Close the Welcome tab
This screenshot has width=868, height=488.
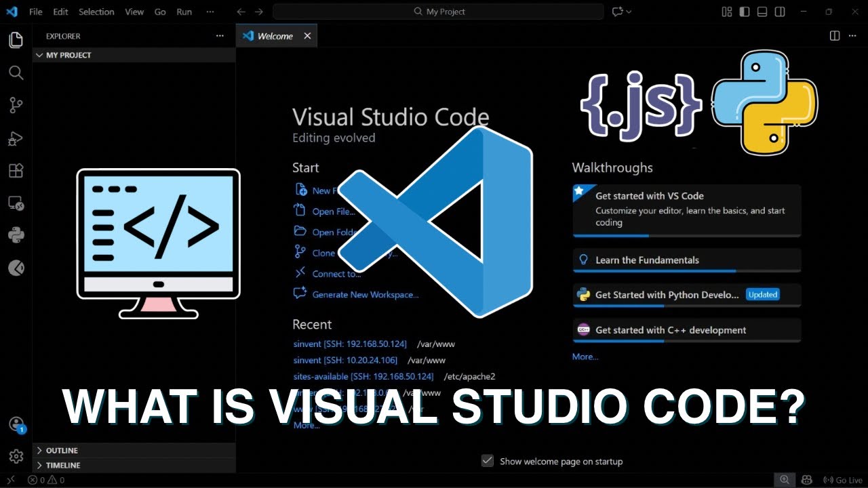[x=307, y=36]
